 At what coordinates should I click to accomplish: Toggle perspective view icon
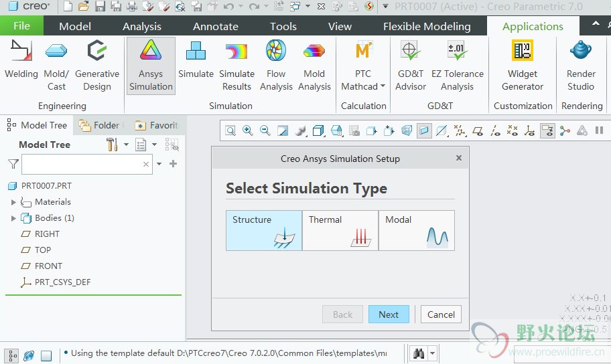[x=407, y=130]
